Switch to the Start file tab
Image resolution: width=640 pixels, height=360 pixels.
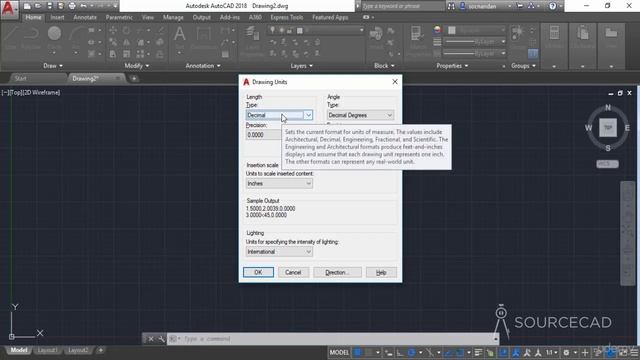coord(20,78)
